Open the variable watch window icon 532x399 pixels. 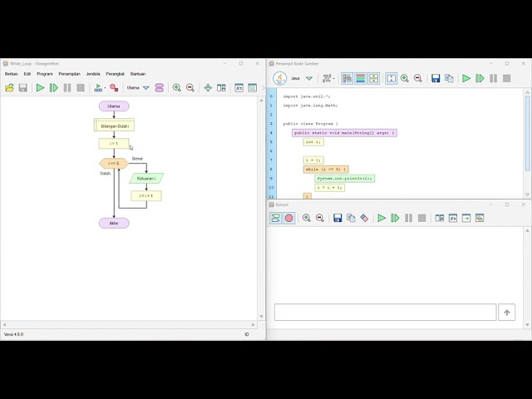(239, 88)
